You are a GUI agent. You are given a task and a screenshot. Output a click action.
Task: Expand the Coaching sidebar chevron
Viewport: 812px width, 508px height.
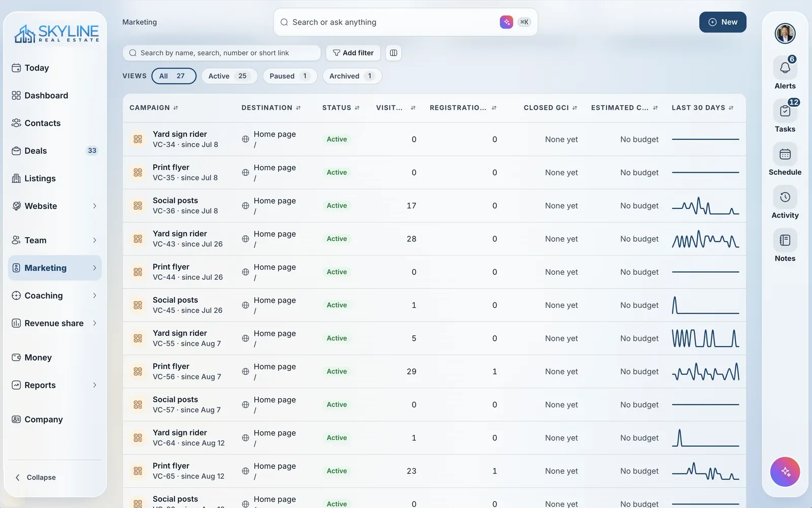click(94, 296)
